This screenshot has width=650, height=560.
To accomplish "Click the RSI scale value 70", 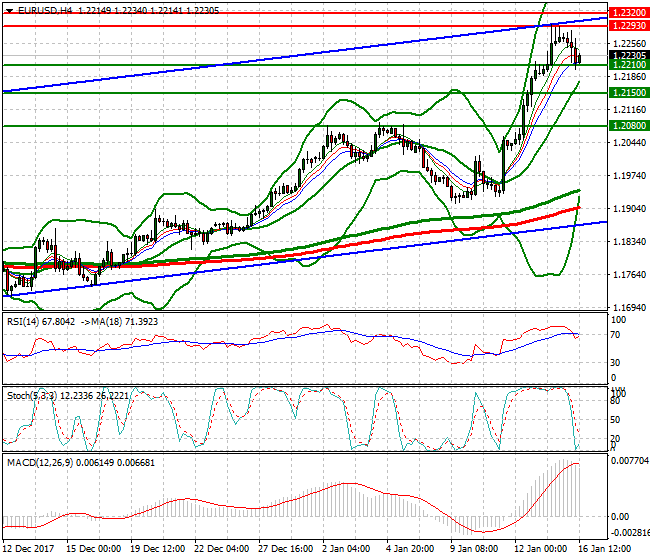I will (616, 335).
